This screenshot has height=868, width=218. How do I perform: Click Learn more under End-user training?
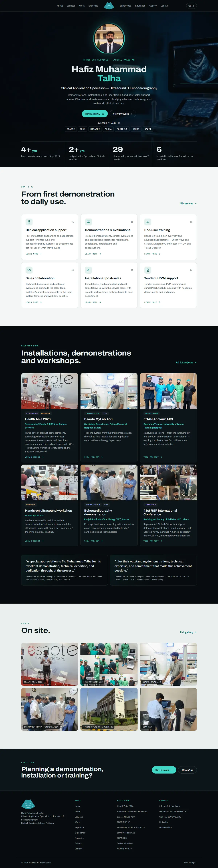click(x=152, y=254)
